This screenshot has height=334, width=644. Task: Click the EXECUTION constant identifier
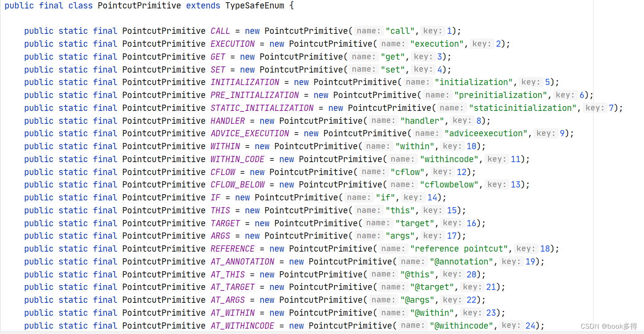tap(233, 44)
